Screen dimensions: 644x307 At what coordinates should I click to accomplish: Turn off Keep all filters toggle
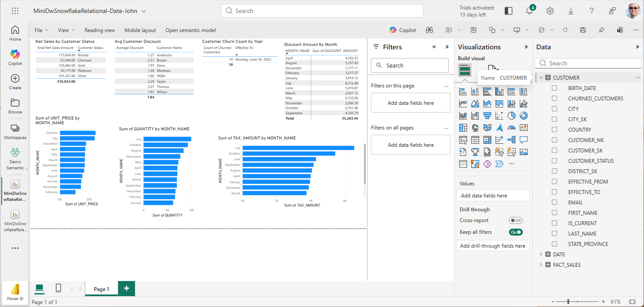(515, 232)
